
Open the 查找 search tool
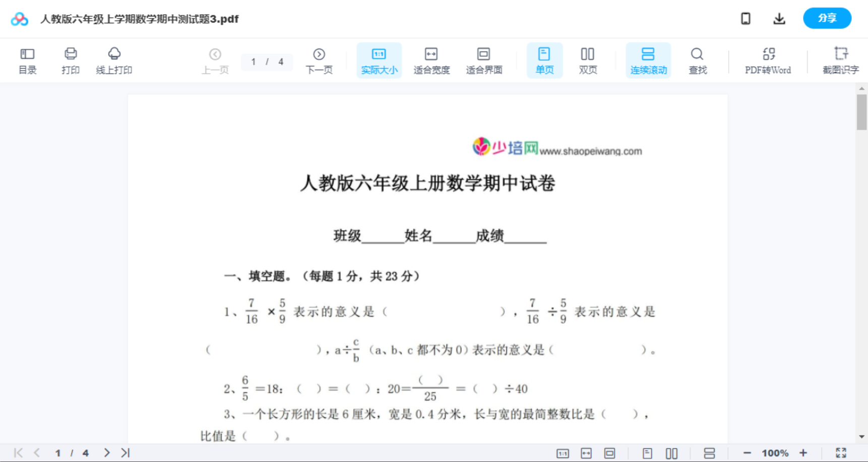[697, 60]
